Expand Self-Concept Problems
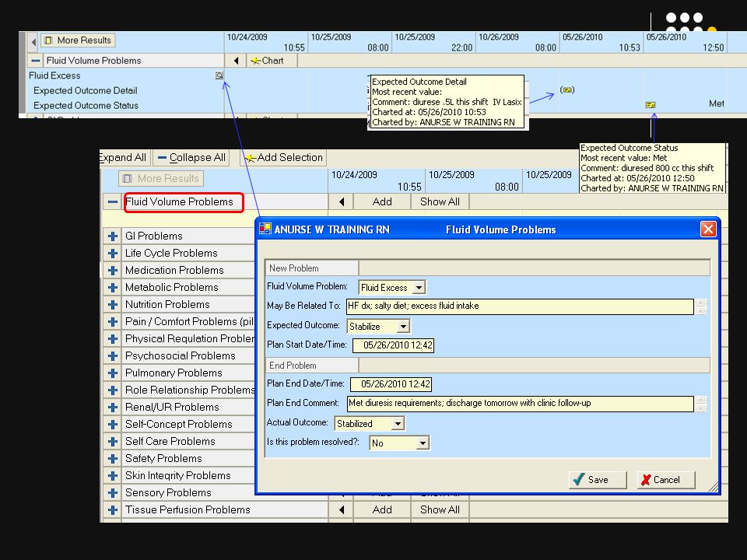The height and width of the screenshot is (560, 747). point(112,425)
